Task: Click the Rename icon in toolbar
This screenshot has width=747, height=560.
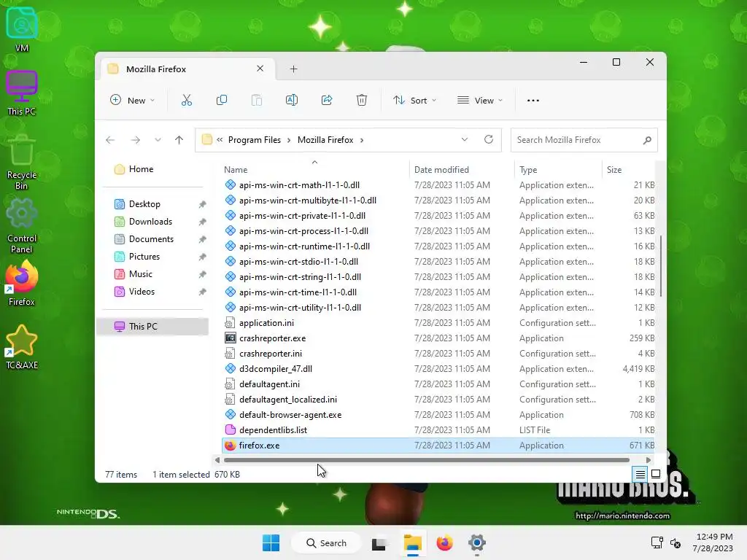Action: (x=292, y=100)
